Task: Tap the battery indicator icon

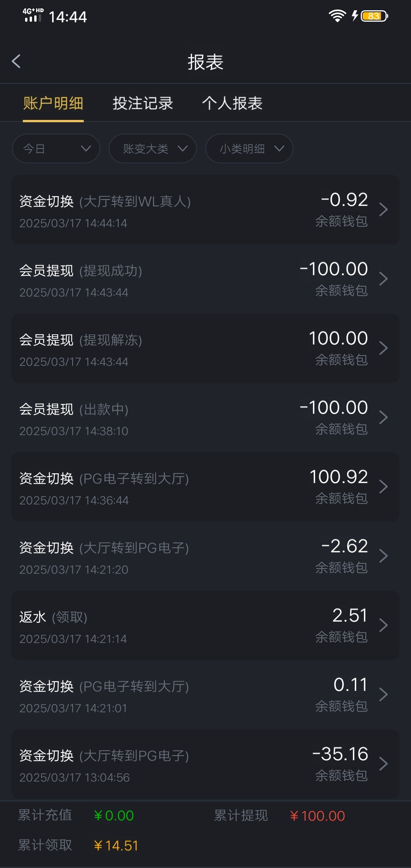Action: point(374,16)
